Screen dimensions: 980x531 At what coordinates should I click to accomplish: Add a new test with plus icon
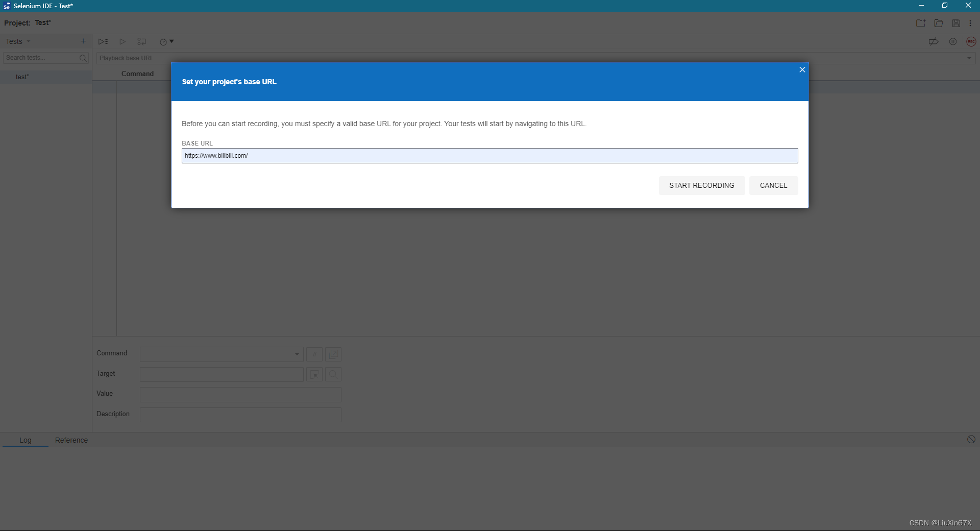coord(83,41)
